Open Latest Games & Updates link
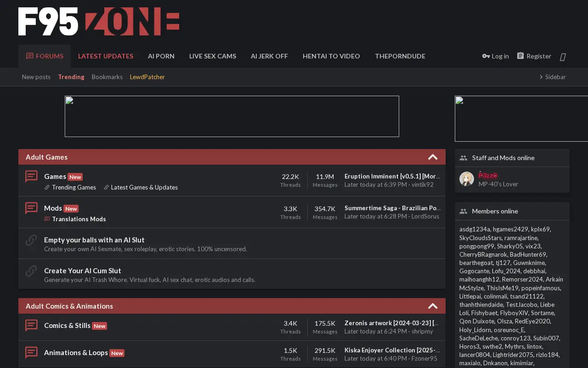 144,187
